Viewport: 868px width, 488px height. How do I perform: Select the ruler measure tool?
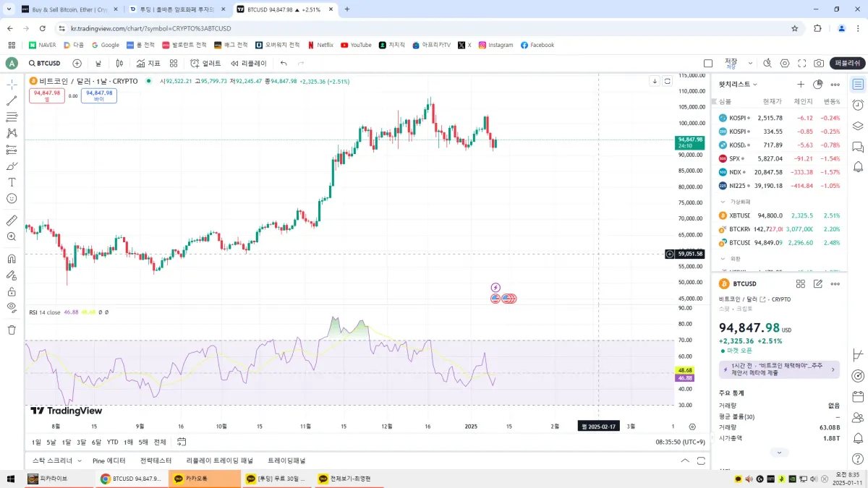click(12, 221)
